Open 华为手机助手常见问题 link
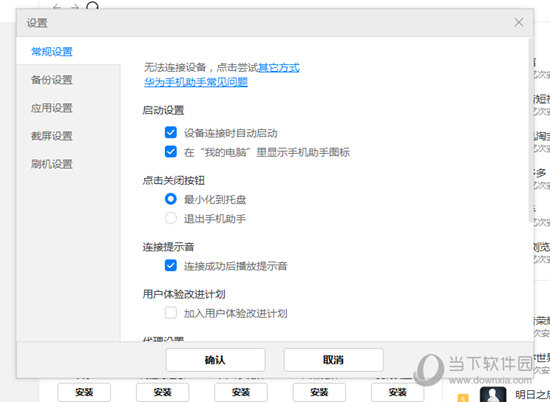The image size is (550, 402). [196, 82]
